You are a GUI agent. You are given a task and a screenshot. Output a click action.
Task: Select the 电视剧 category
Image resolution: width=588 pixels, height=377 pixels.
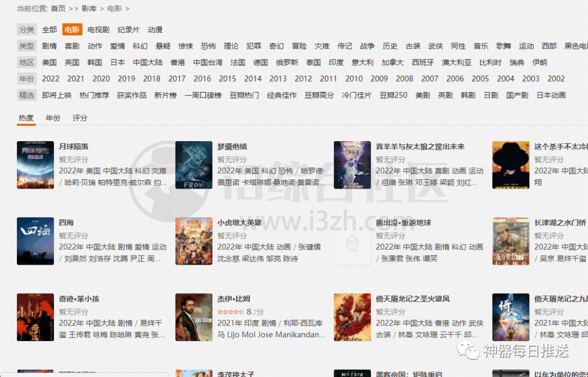[x=98, y=29]
